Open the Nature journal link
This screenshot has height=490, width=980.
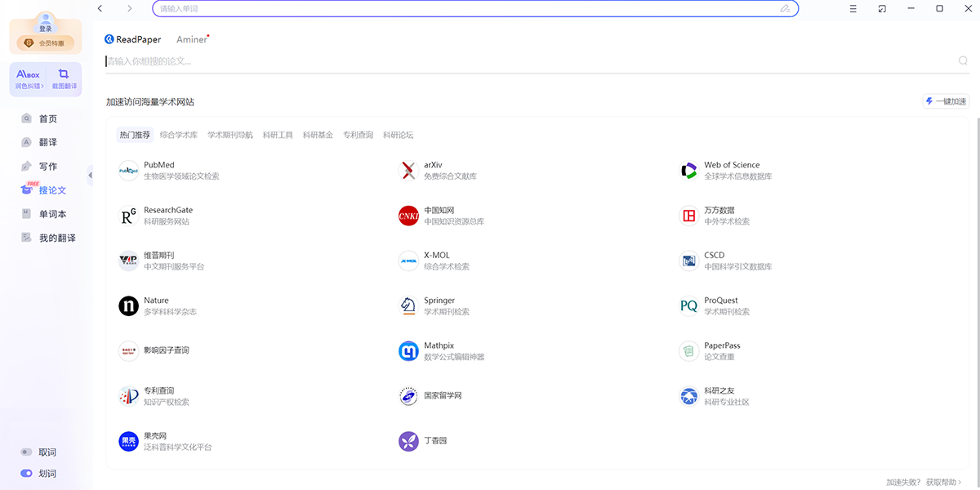(128, 306)
